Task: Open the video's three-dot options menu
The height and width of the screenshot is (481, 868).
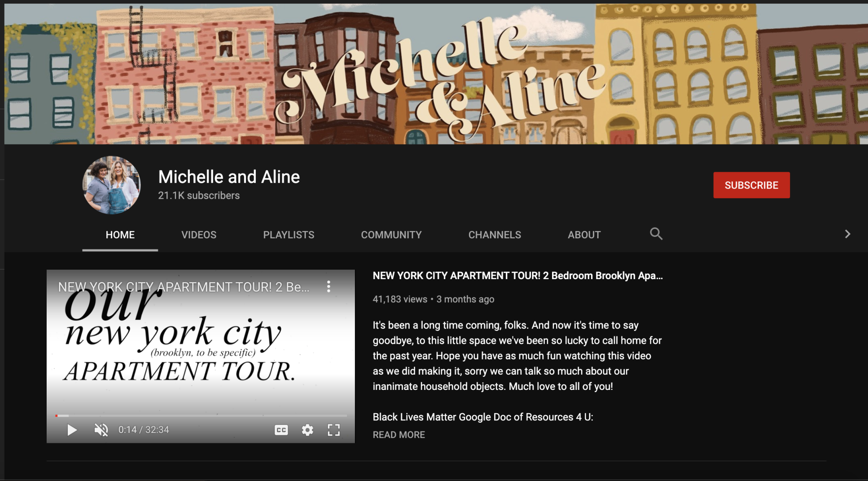Action: (329, 287)
